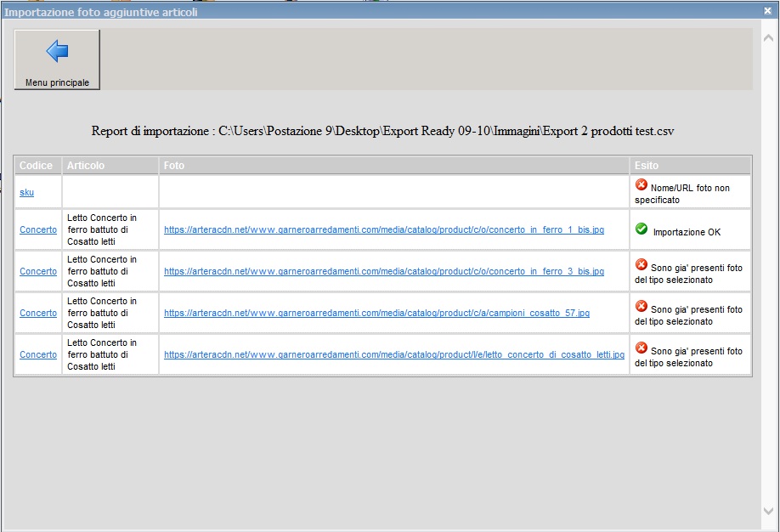Select Sono gia' presenti text in letto_concerto_di_cosatto_letti row
The image size is (780, 532).
[x=688, y=357]
